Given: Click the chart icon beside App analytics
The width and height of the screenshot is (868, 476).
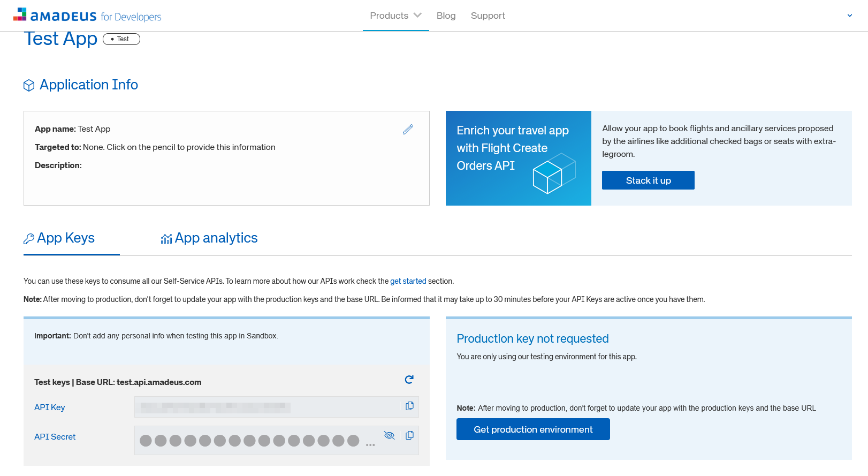Looking at the screenshot, I should coord(166,239).
